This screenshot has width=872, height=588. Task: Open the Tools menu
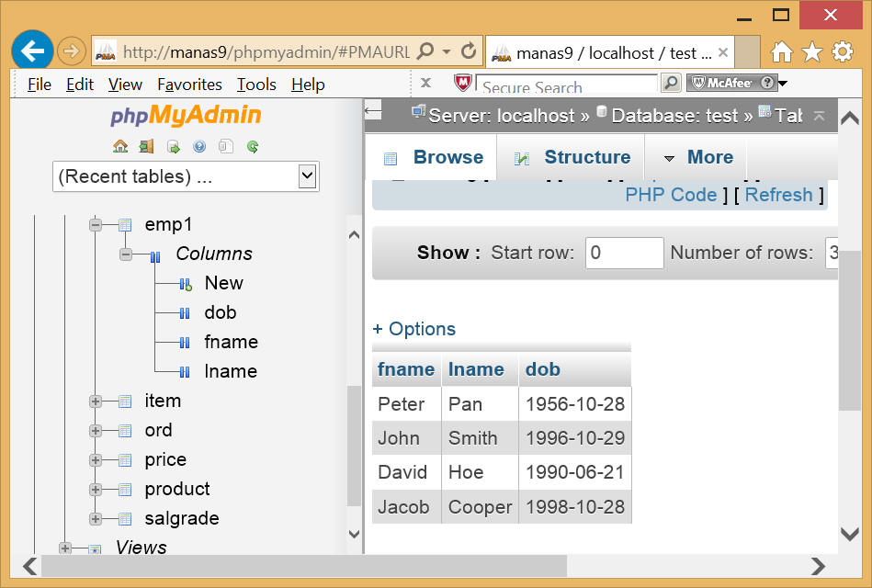[256, 85]
